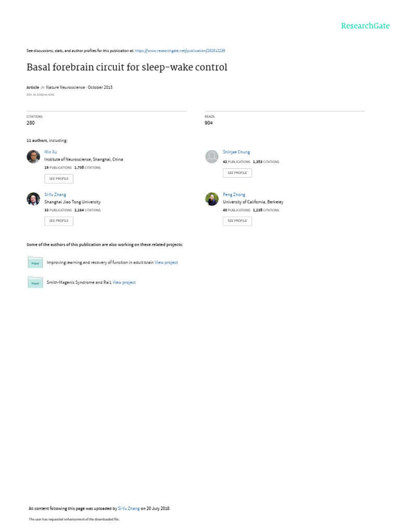Open Si-Yu Zhang author link in authors list
The width and height of the screenshot is (399, 532).
pyautogui.click(x=55, y=194)
